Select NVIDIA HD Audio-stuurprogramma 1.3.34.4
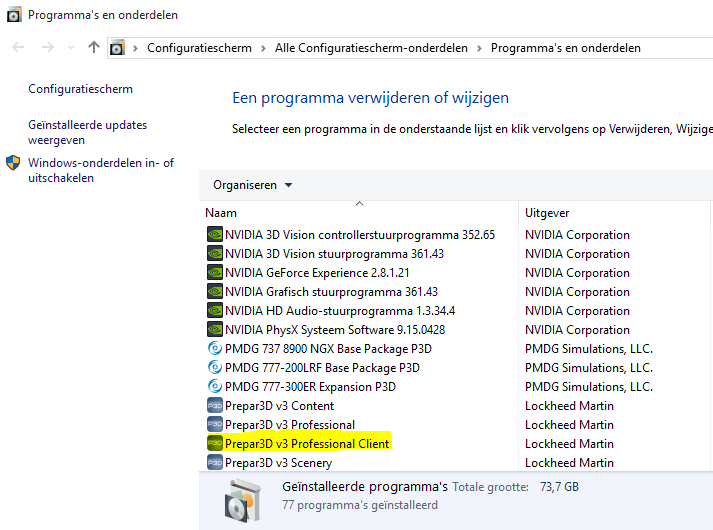The height and width of the screenshot is (530, 713). click(340, 311)
